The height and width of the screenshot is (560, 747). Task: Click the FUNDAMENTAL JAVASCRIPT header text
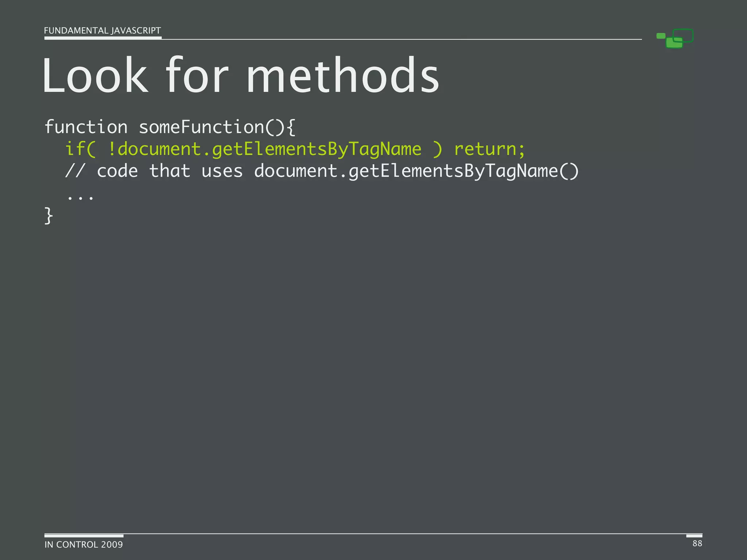click(x=102, y=31)
